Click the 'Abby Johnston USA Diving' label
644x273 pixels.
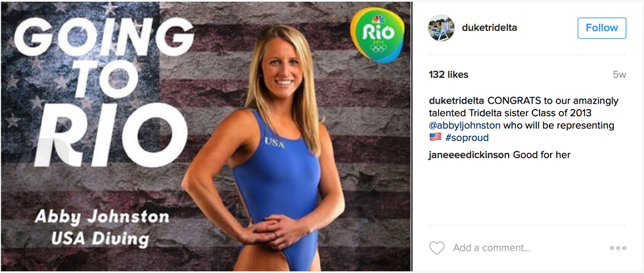pos(102,227)
